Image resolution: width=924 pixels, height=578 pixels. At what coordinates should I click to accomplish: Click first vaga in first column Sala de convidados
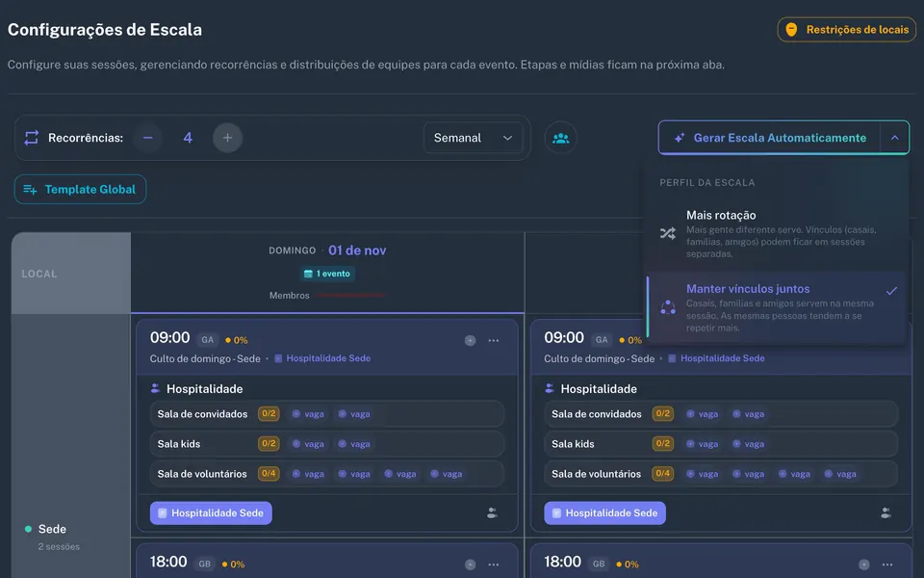tap(308, 414)
